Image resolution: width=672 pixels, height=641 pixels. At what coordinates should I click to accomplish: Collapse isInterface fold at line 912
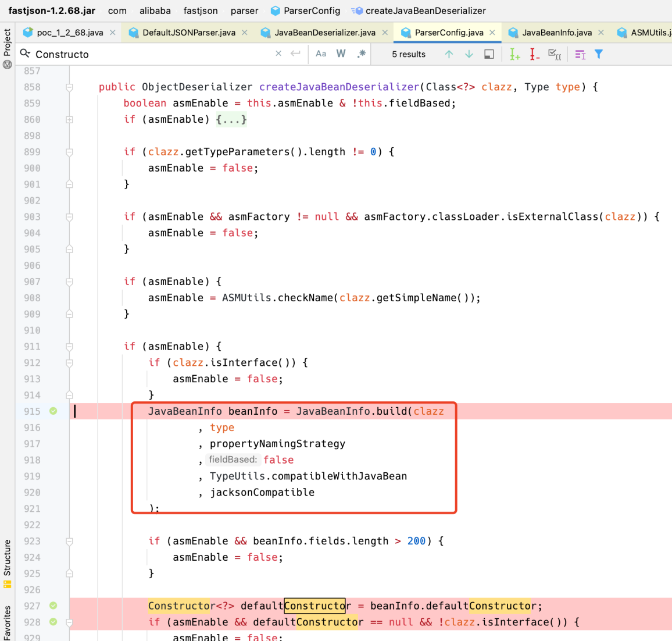pos(69,363)
